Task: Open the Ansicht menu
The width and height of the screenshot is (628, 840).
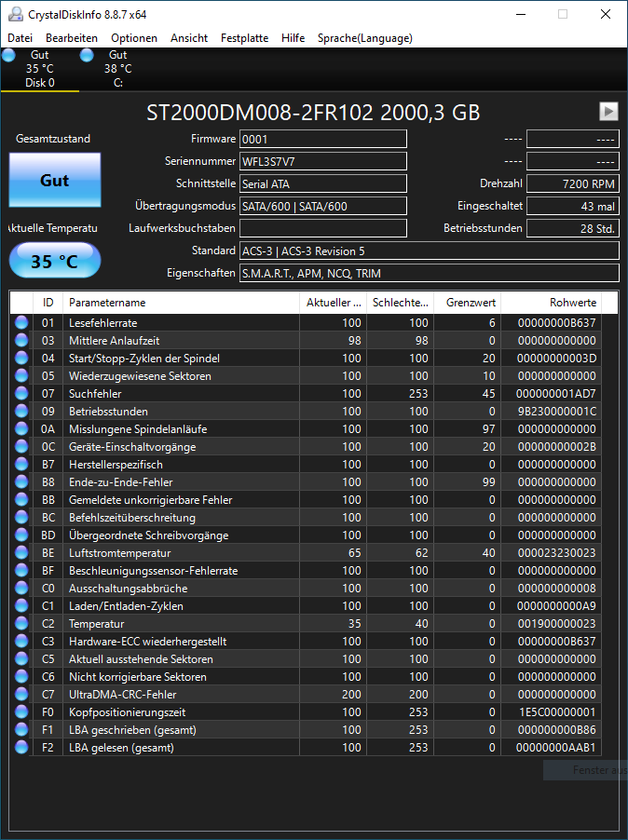Action: coord(189,38)
